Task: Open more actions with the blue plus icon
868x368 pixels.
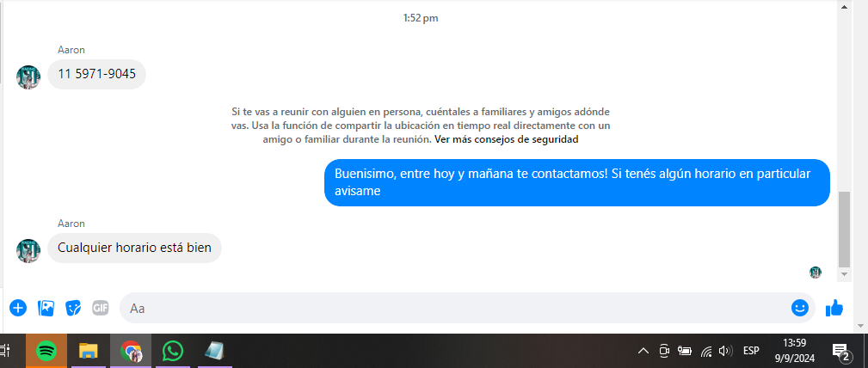Action: pos(18,308)
